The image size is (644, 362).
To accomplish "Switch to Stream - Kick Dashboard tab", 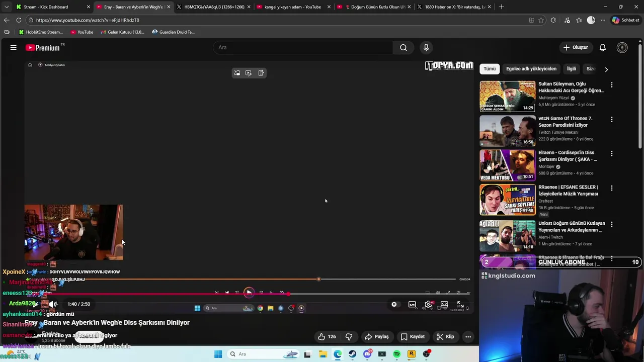I will (x=53, y=7).
